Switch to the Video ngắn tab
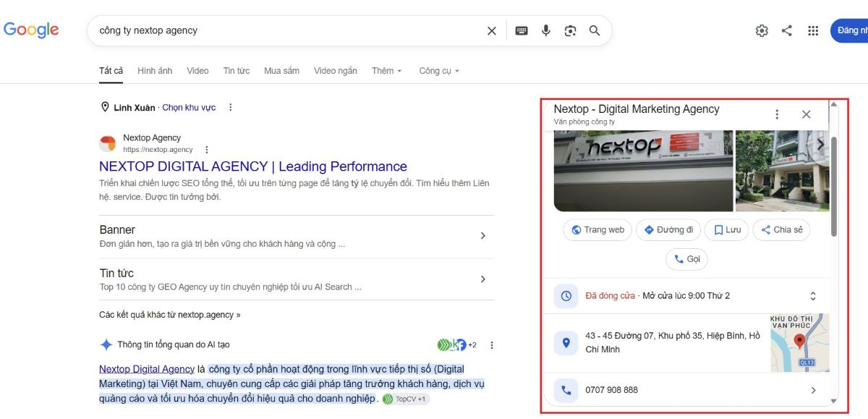 (x=336, y=71)
